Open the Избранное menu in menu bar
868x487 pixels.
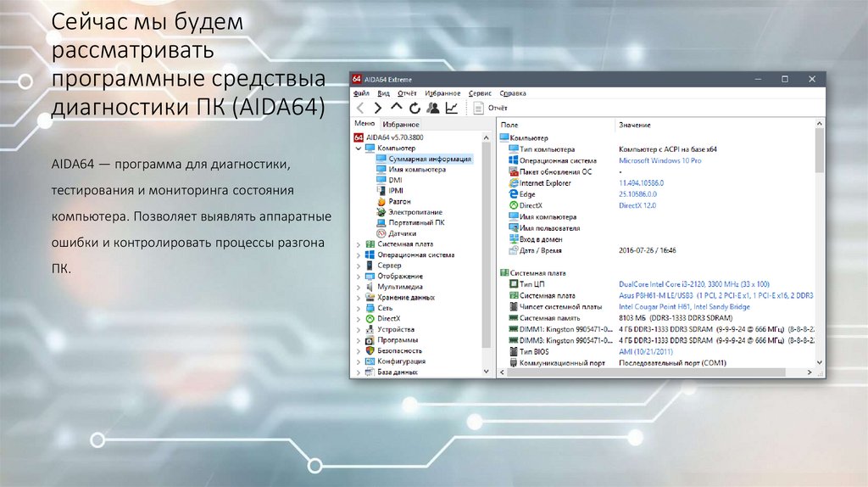click(x=442, y=93)
